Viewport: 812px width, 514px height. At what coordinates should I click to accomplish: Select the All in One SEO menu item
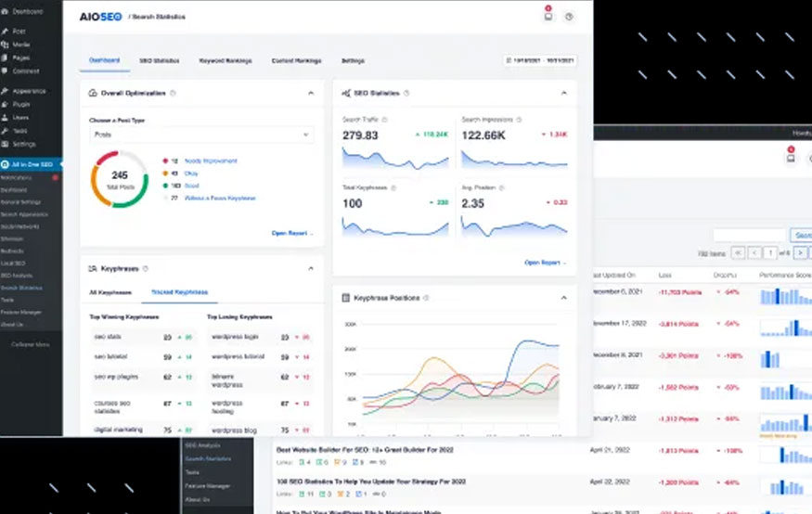point(31,164)
